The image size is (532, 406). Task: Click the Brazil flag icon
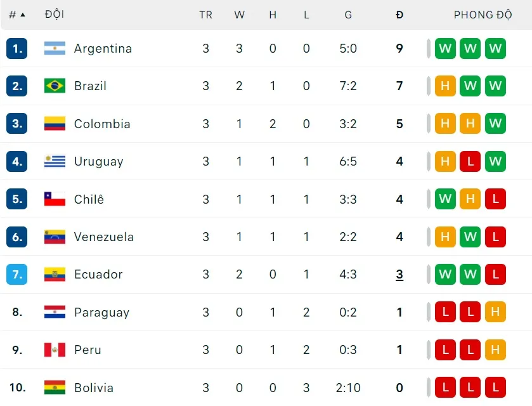[55, 86]
